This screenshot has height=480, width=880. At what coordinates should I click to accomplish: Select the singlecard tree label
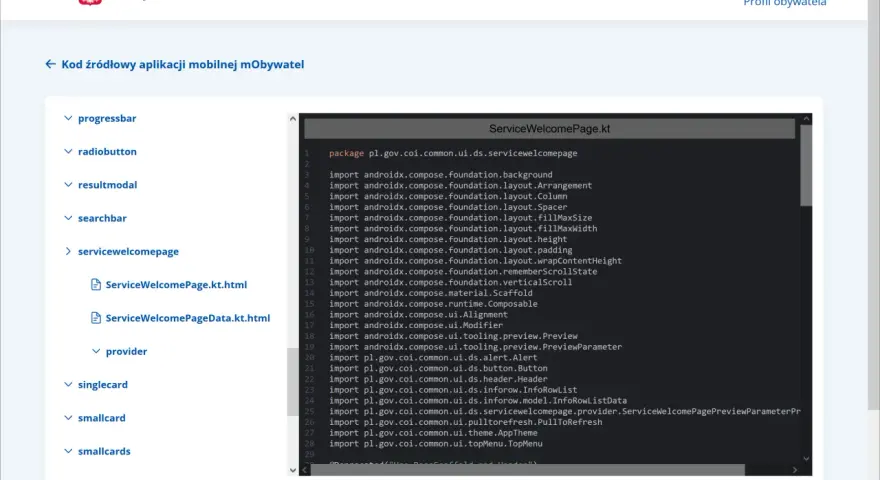point(103,385)
